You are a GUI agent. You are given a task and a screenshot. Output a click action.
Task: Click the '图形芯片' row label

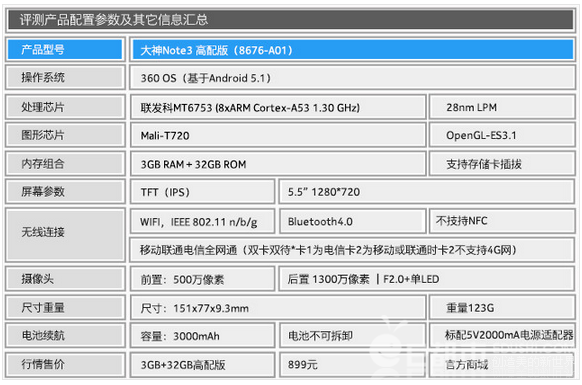(x=65, y=135)
